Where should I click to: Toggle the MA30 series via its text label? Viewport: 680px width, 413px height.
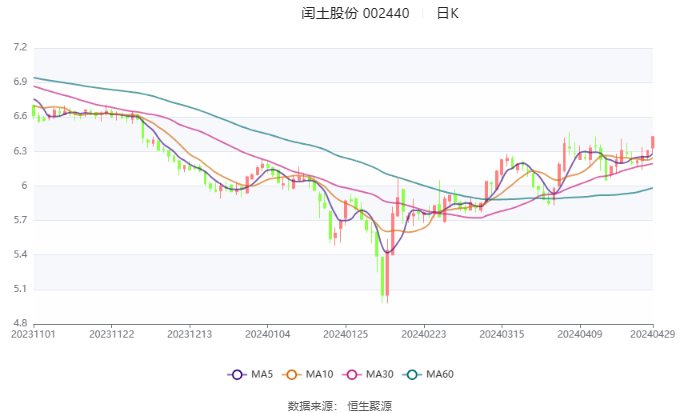380,375
